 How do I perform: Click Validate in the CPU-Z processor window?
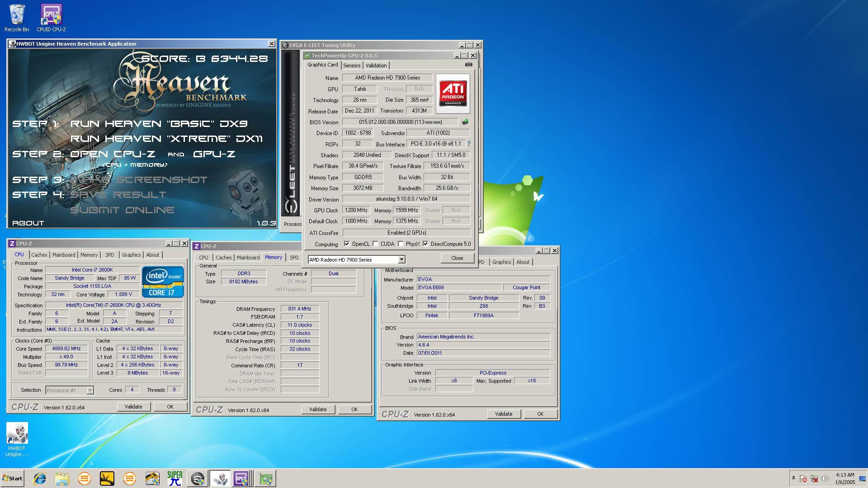[x=133, y=407]
